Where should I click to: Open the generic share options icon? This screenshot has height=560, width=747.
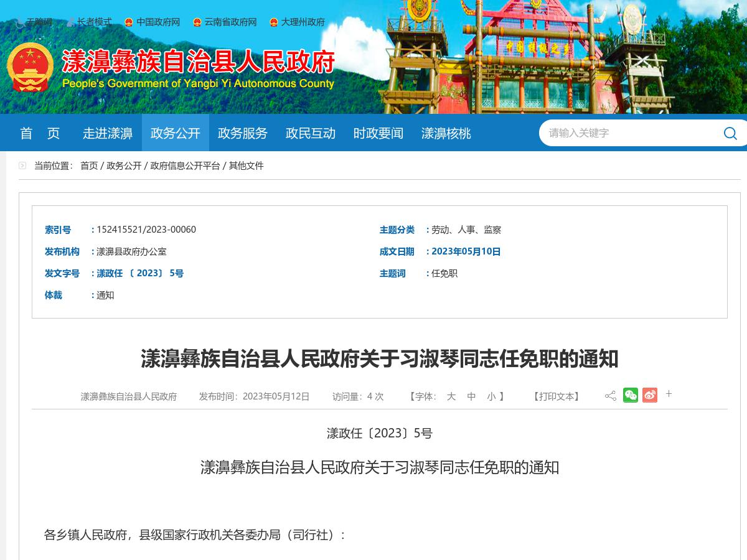pos(610,395)
